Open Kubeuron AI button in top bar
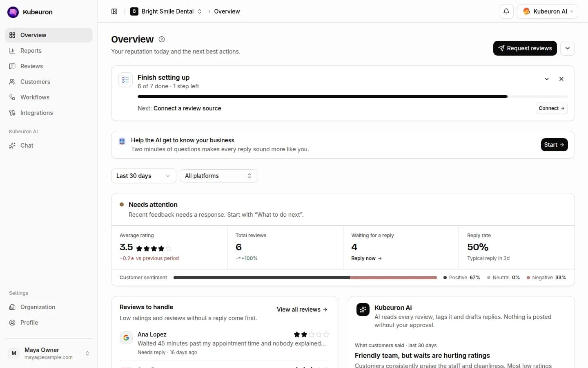This screenshot has height=368, width=588. (x=548, y=11)
